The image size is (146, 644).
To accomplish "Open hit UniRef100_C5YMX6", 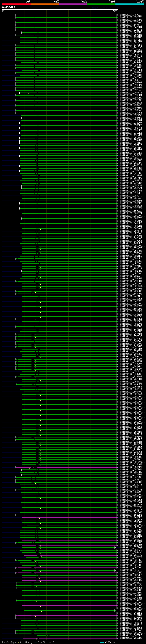I will click(131, 17).
